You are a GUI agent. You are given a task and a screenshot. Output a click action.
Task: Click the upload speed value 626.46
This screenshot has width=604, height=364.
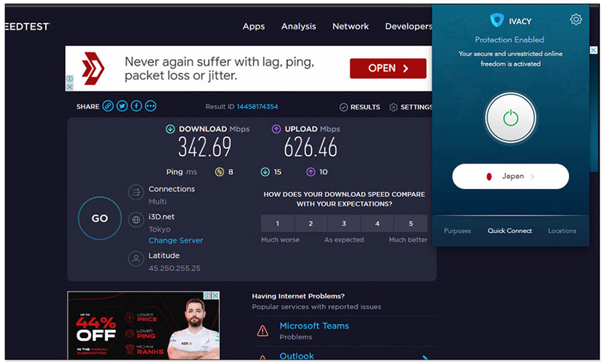(x=311, y=147)
